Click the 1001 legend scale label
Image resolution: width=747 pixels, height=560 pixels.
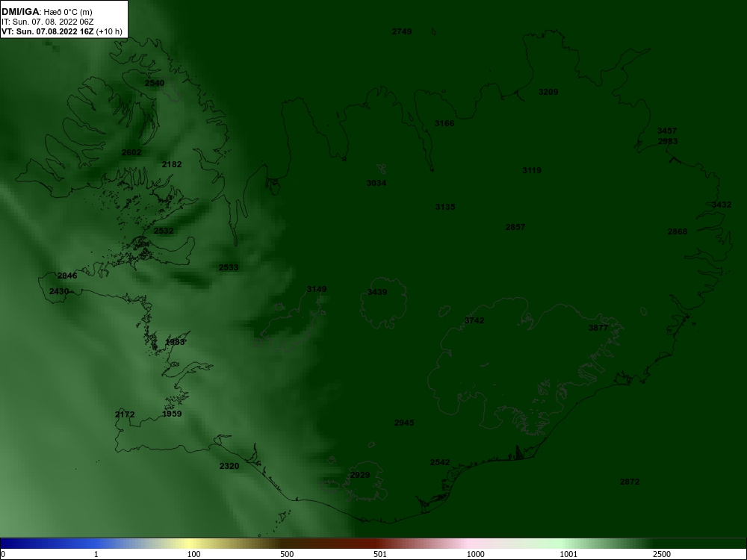[x=568, y=554]
